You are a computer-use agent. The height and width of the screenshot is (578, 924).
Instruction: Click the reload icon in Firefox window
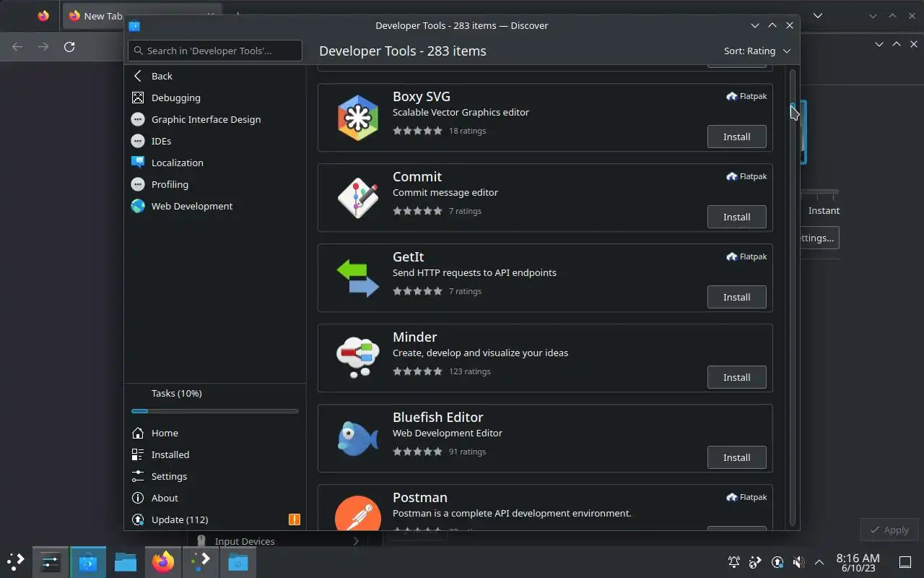click(x=69, y=47)
